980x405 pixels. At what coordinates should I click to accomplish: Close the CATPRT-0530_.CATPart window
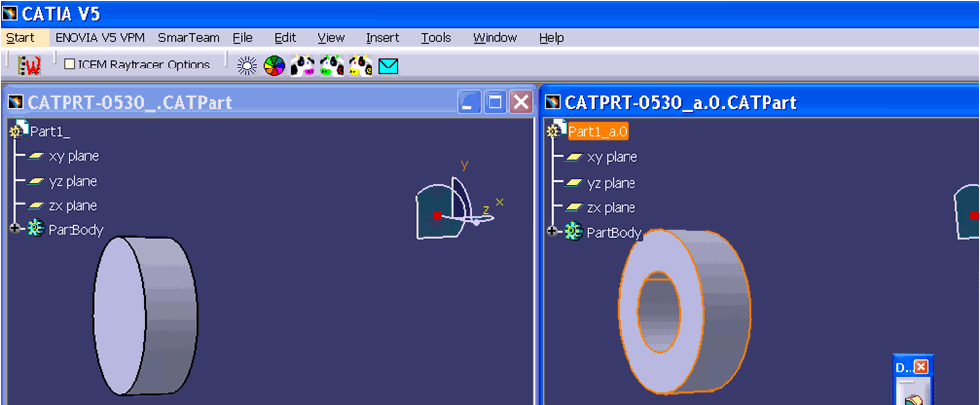point(520,102)
